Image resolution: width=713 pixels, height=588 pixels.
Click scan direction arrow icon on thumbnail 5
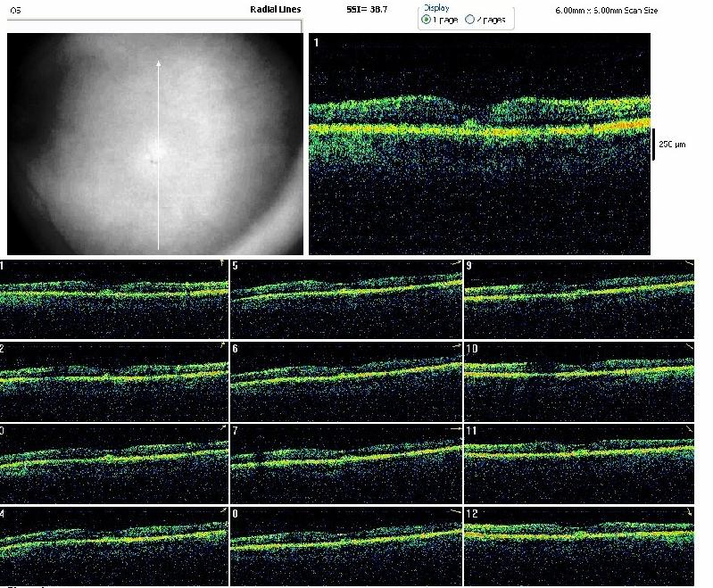tap(456, 262)
